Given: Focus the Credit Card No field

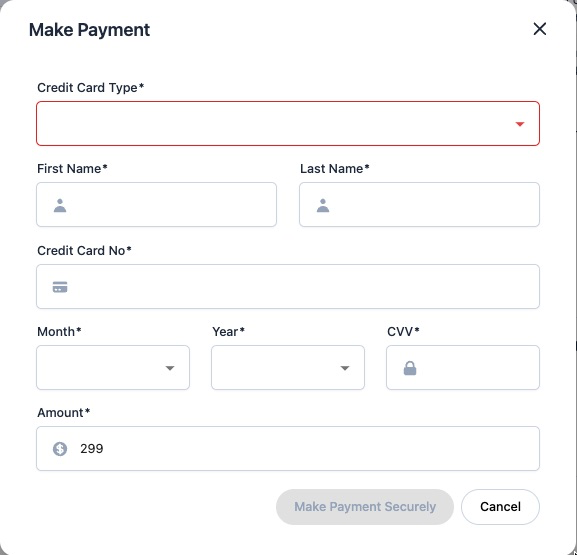Looking at the screenshot, I should pos(288,286).
